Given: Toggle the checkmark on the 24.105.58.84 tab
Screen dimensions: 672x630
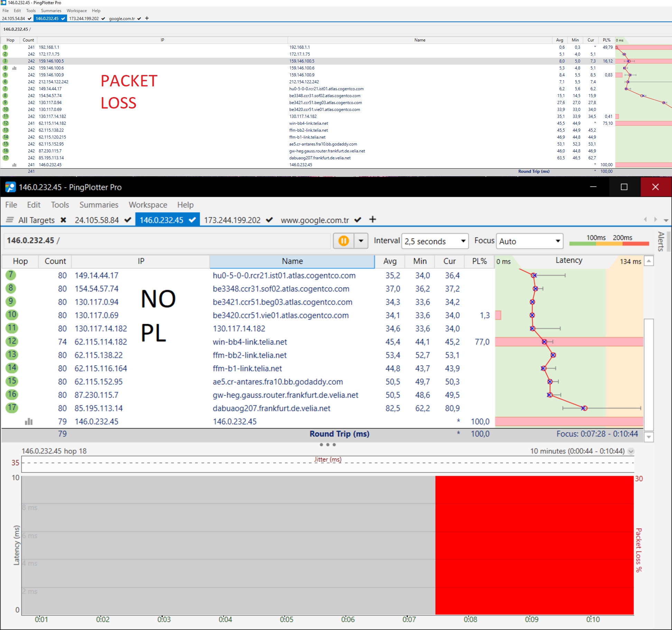Looking at the screenshot, I should (x=128, y=220).
